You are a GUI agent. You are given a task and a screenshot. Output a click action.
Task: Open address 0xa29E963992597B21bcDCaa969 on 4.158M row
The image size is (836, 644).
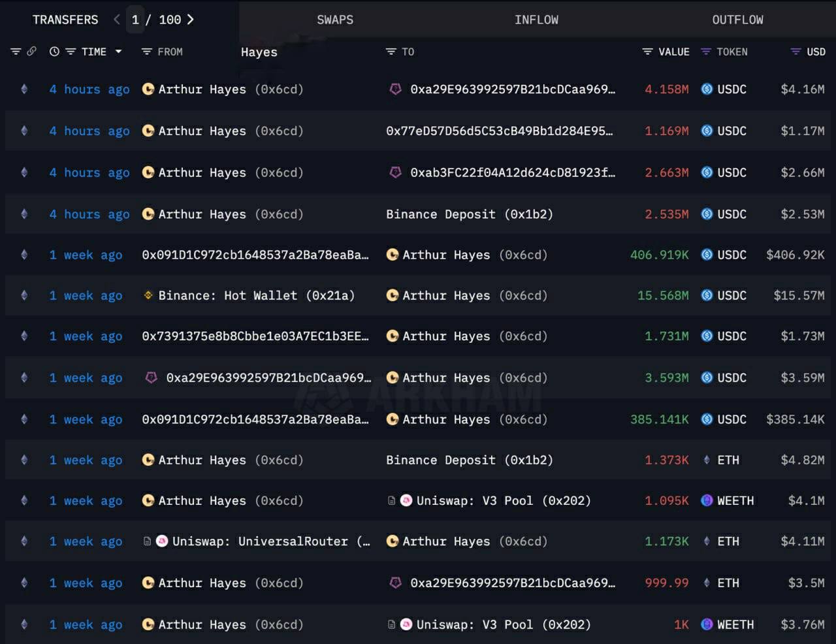click(513, 89)
